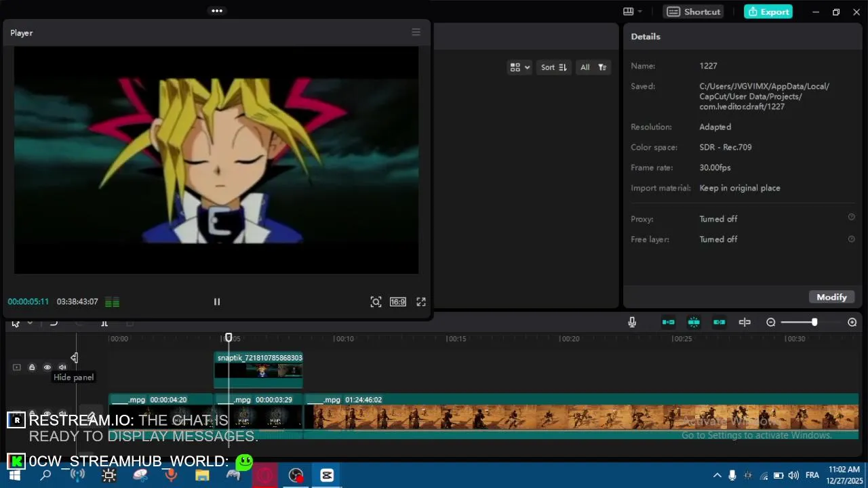Click the timeline zoom slider handle
Image resolution: width=868 pixels, height=488 pixels.
[x=814, y=322]
